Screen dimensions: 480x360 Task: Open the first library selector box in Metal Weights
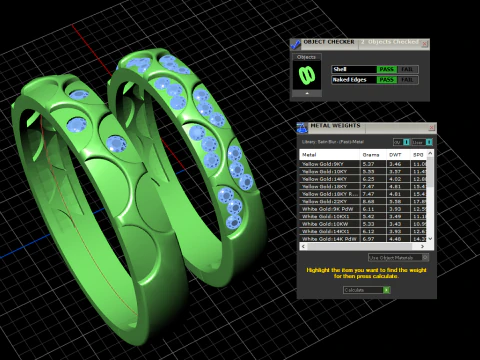point(398,142)
